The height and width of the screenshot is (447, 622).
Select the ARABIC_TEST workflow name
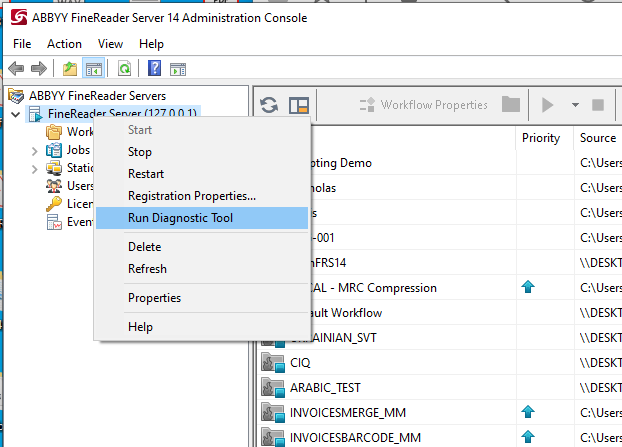[x=325, y=388]
